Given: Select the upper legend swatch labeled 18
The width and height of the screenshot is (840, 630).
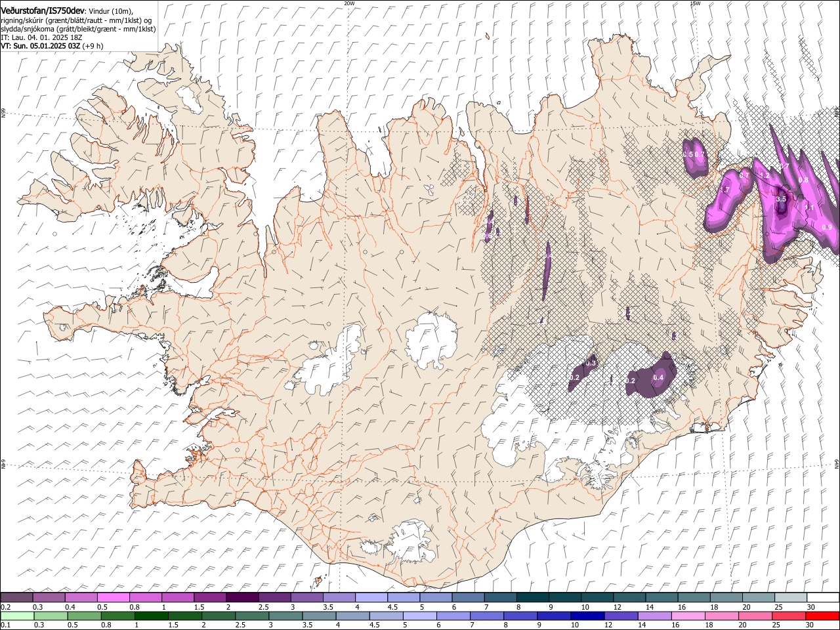Looking at the screenshot, I should [x=725, y=598].
